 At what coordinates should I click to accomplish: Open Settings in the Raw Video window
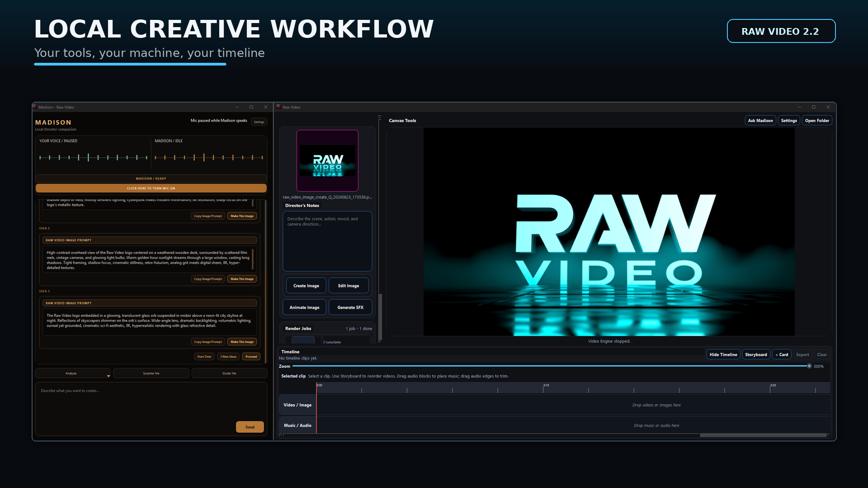pos(789,121)
